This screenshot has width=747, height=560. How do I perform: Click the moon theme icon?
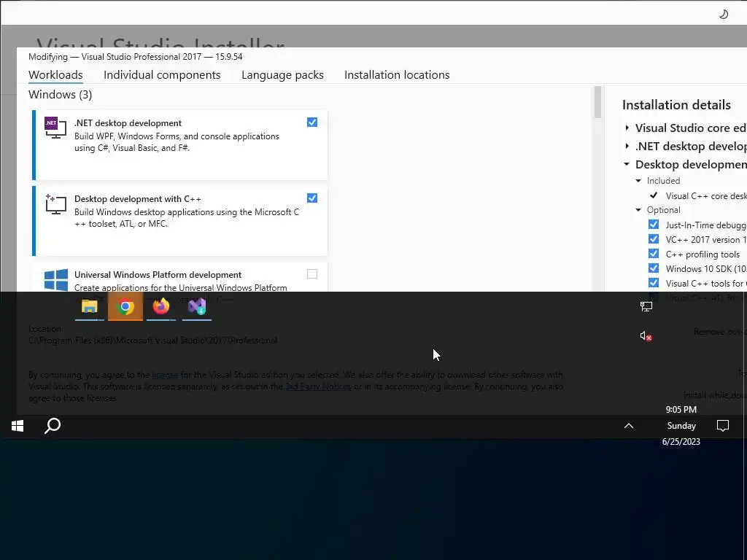pyautogui.click(x=723, y=15)
